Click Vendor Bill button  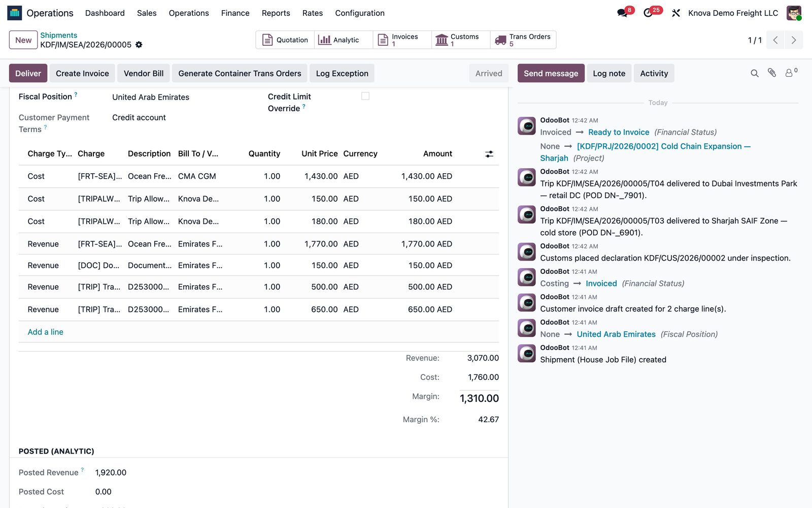144,73
